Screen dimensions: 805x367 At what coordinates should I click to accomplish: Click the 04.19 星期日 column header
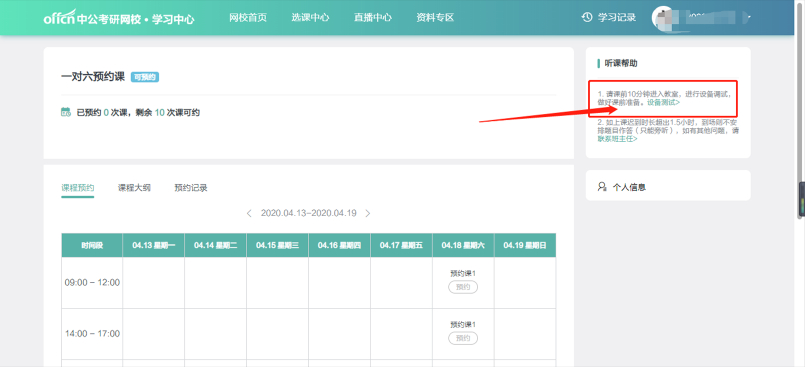(x=525, y=245)
